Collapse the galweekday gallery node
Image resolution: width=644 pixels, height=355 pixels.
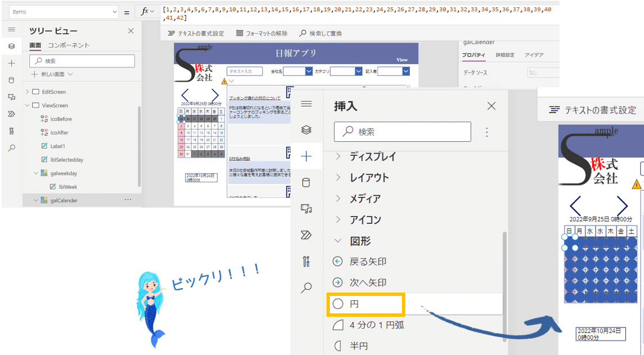tap(35, 173)
